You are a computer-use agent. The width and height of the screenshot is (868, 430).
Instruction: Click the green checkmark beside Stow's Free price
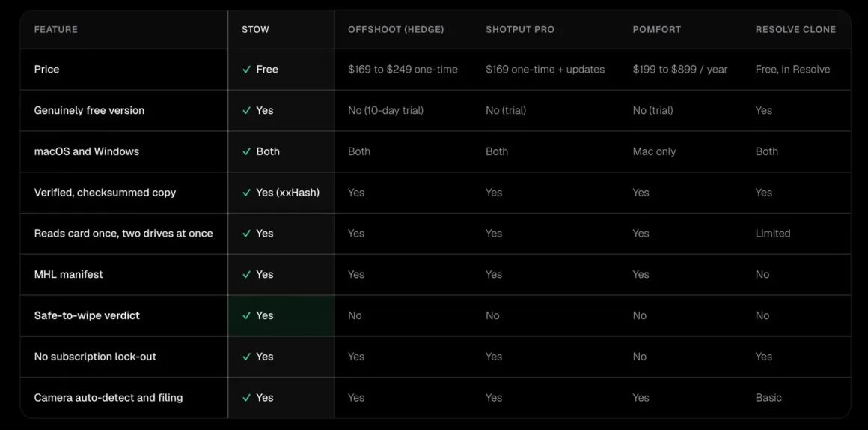coord(246,70)
